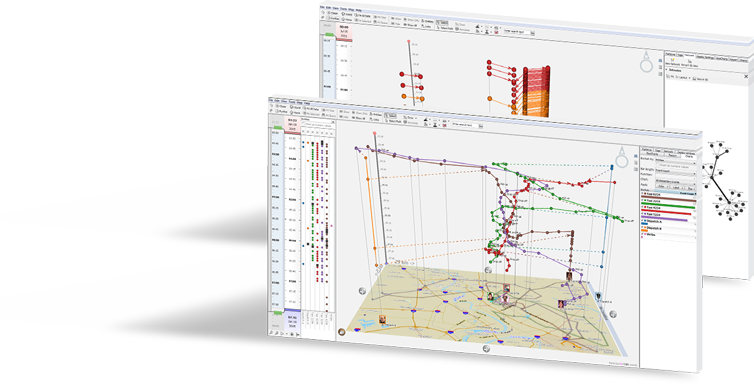This screenshot has height=384, width=754.
Task: Toggle the purple-track entity checkbox in the Charts list
Action: [642, 213]
